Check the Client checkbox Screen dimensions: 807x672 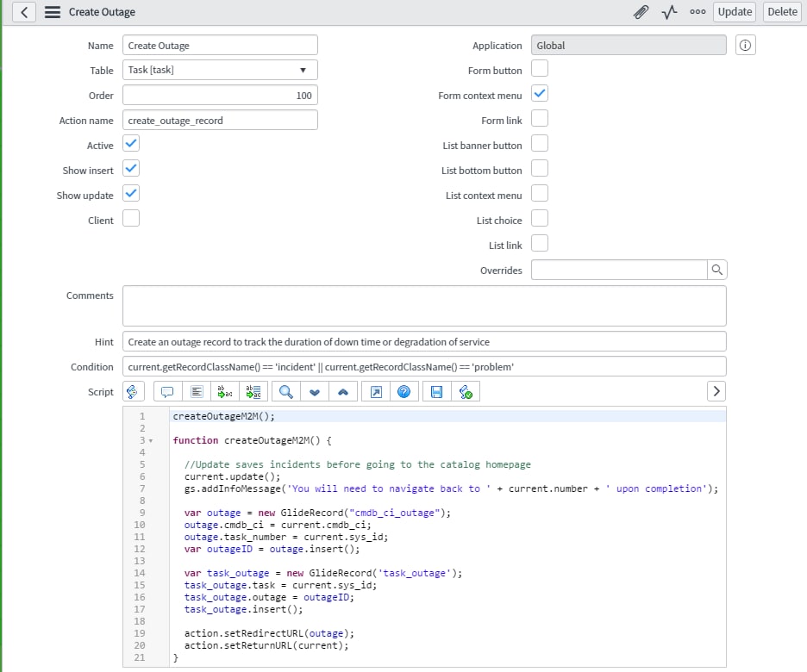pyautogui.click(x=131, y=218)
